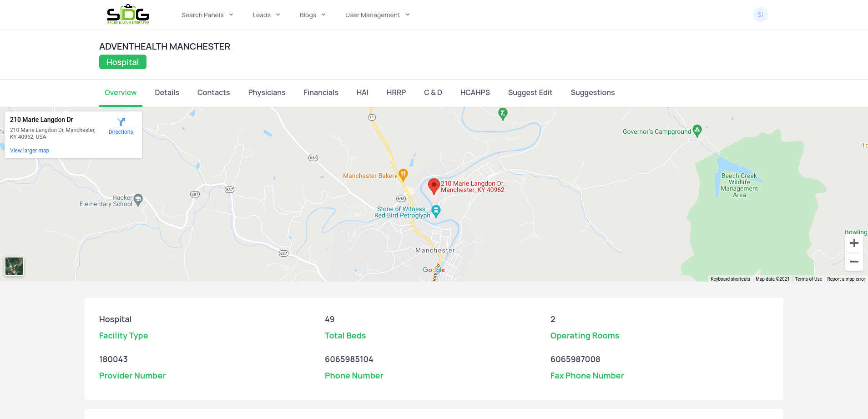The image size is (868, 419).
Task: Click the Manchester Bakery restaurant marker
Action: pos(403,175)
